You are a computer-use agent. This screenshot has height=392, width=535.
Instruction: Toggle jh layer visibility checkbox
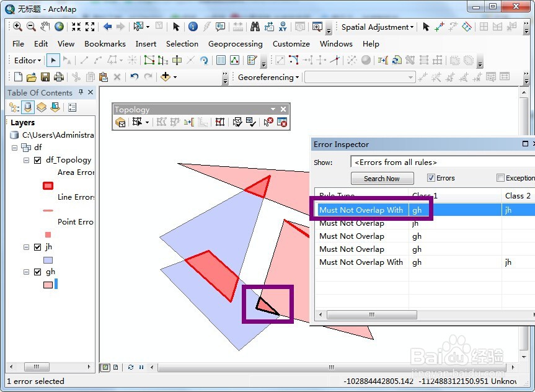38,247
